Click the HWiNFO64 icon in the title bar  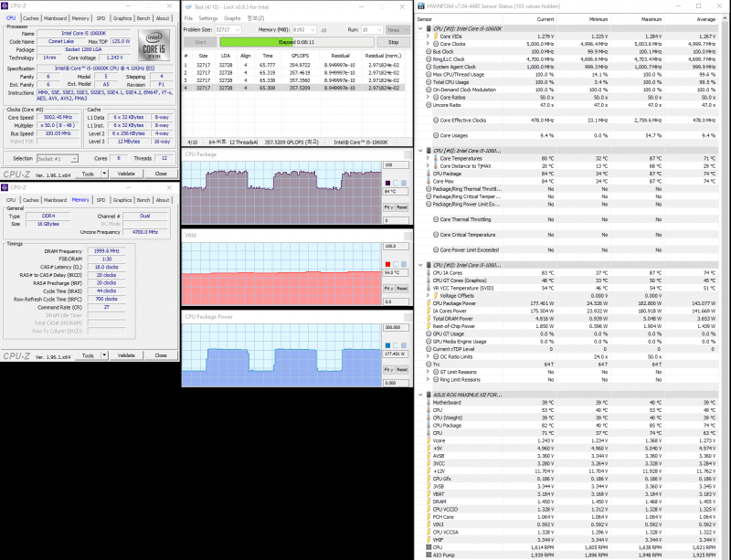tap(421, 6)
